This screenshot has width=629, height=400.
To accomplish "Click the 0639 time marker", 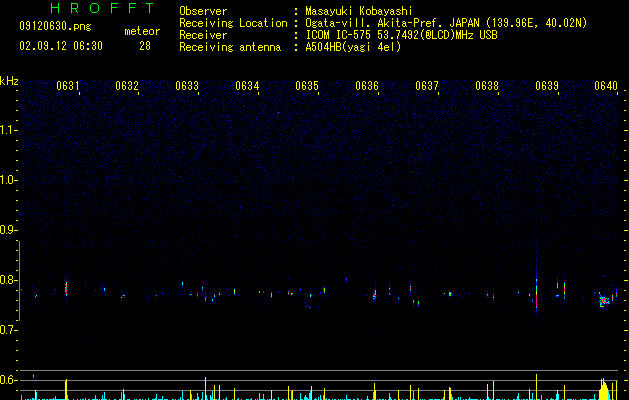I will click(x=547, y=86).
